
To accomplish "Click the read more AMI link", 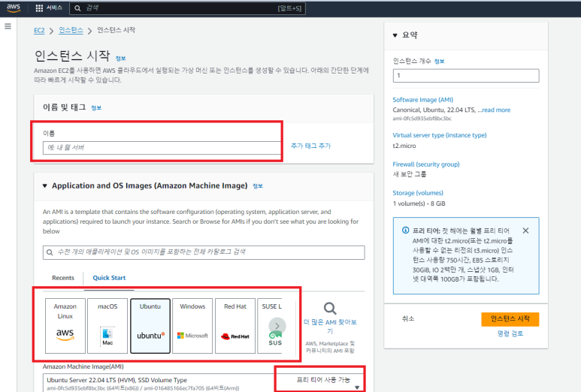I will (496, 110).
